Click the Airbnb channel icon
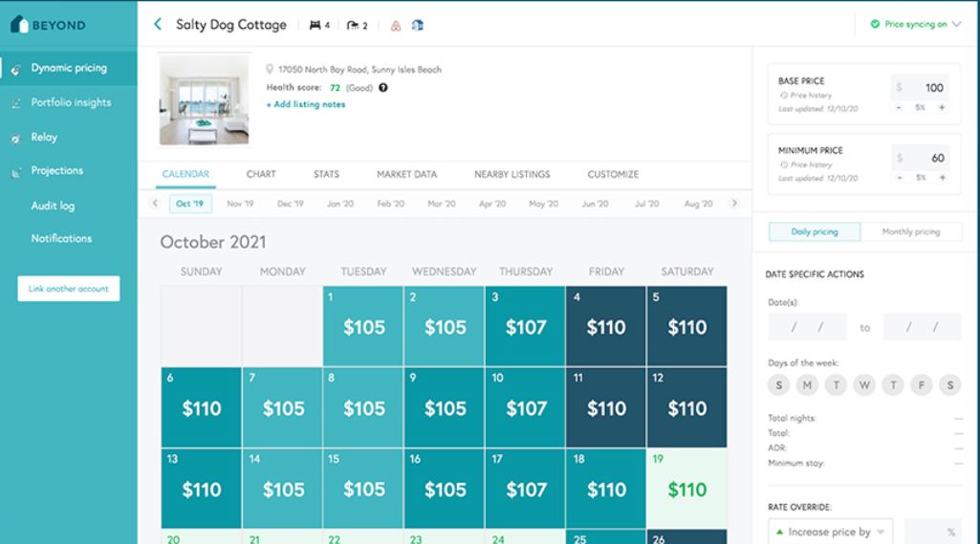The width and height of the screenshot is (980, 544). coord(396,26)
